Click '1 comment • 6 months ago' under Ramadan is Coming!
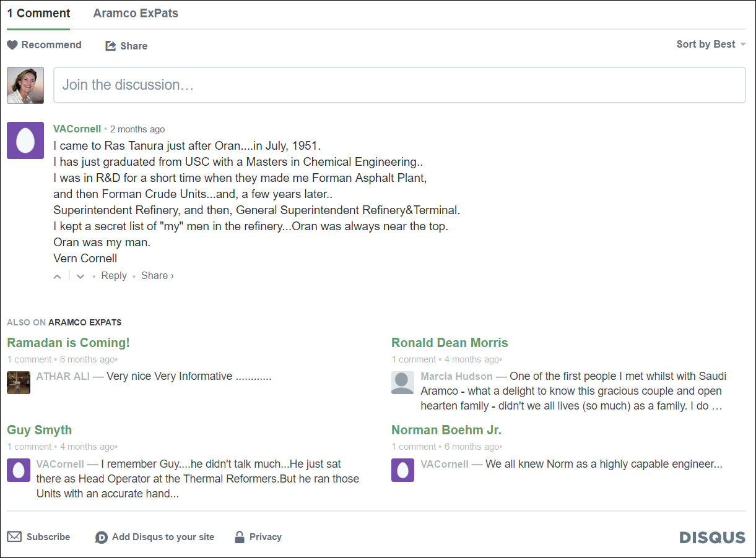 tap(62, 359)
